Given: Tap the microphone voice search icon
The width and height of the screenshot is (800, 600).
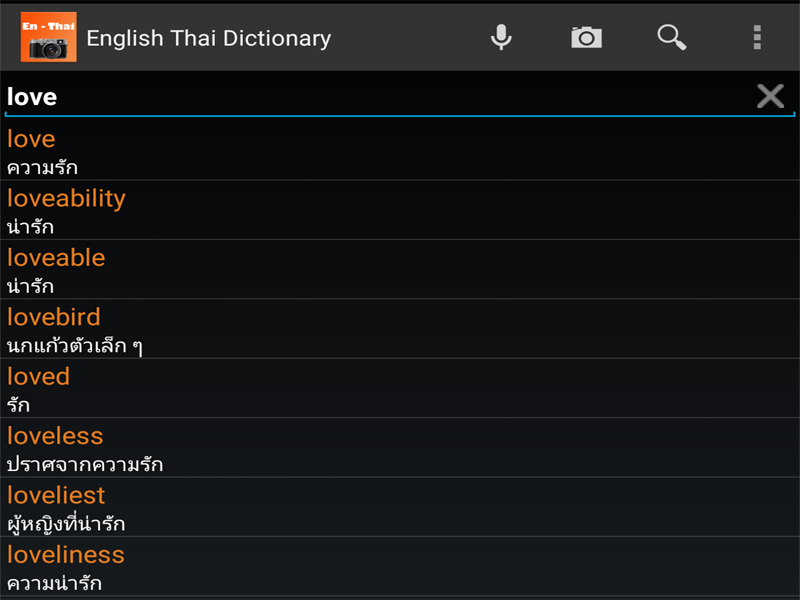Looking at the screenshot, I should [501, 38].
